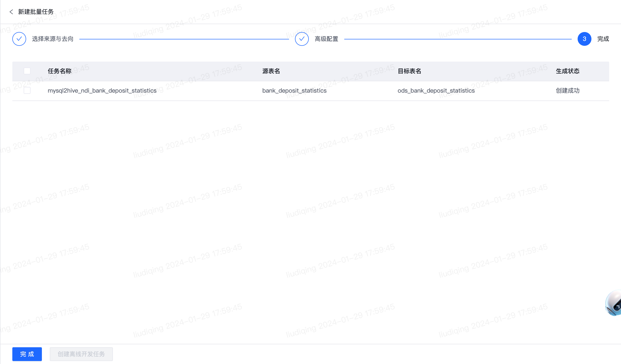621x364 pixels.
Task: Click the checkmark icon for 高级配置 step
Action: coord(302,39)
